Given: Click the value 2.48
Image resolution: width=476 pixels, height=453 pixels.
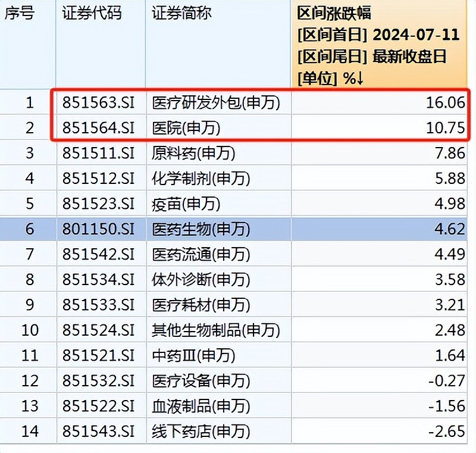Looking at the screenshot, I should (x=450, y=330).
